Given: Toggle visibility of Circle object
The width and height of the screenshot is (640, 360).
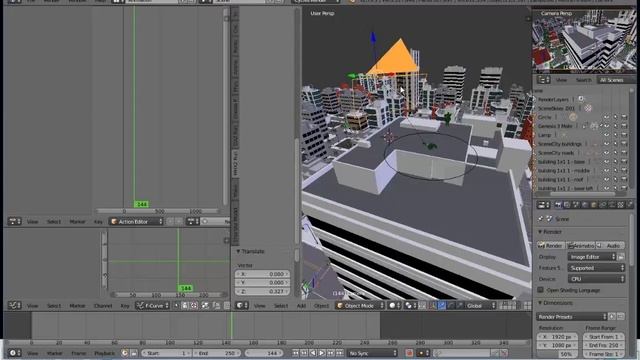Looking at the screenshot, I should (607, 117).
